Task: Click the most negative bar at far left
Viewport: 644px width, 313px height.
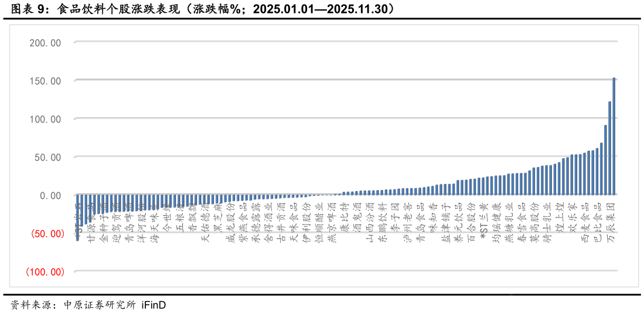Action: click(x=77, y=217)
